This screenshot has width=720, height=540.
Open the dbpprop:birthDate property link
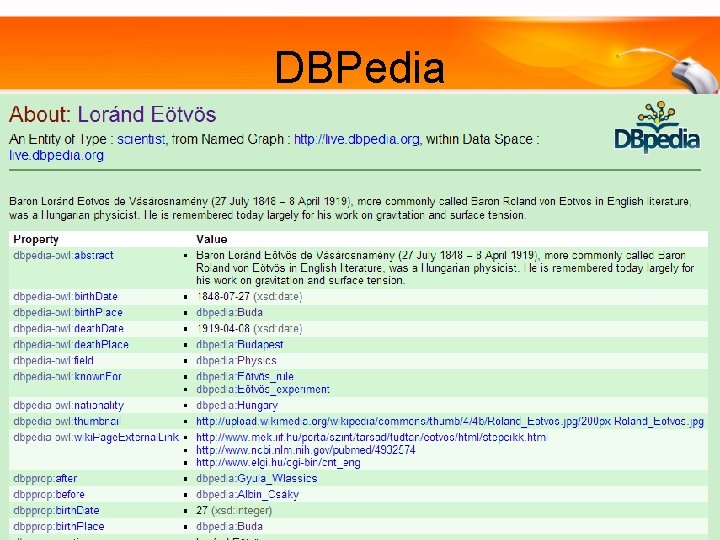tap(56, 511)
